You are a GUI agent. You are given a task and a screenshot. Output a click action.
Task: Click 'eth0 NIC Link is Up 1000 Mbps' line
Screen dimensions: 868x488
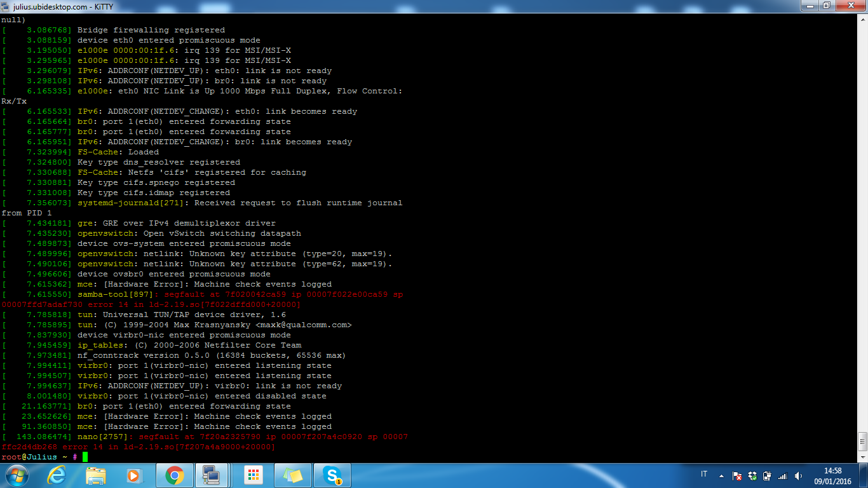[x=202, y=91]
